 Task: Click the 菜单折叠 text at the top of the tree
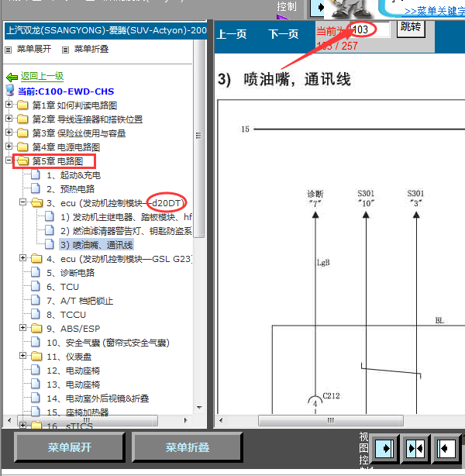tap(91, 49)
